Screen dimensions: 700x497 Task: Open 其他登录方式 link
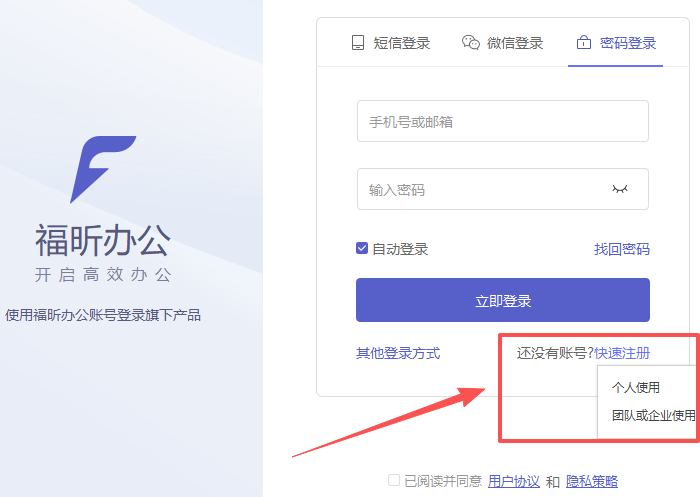tap(398, 353)
